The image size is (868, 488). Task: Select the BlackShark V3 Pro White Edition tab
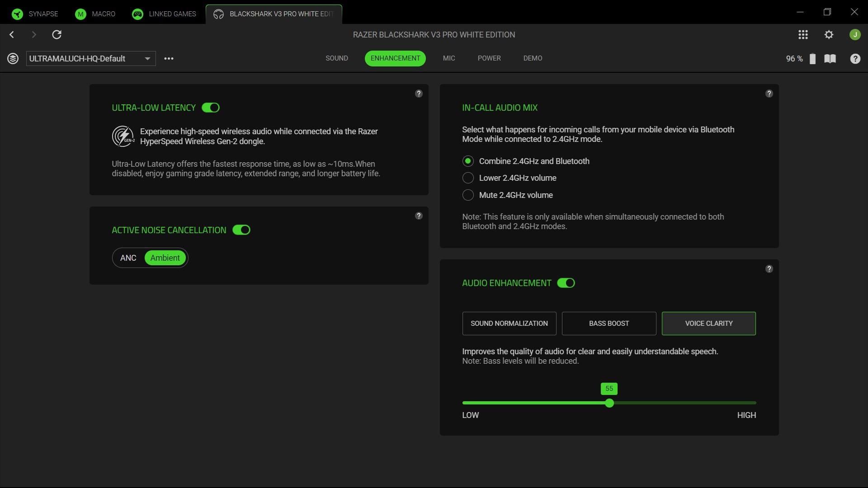click(274, 14)
